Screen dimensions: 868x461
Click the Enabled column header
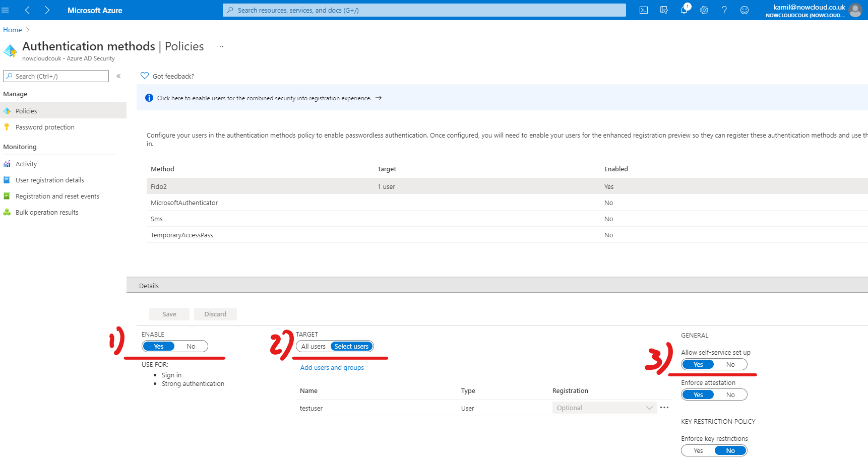point(616,169)
